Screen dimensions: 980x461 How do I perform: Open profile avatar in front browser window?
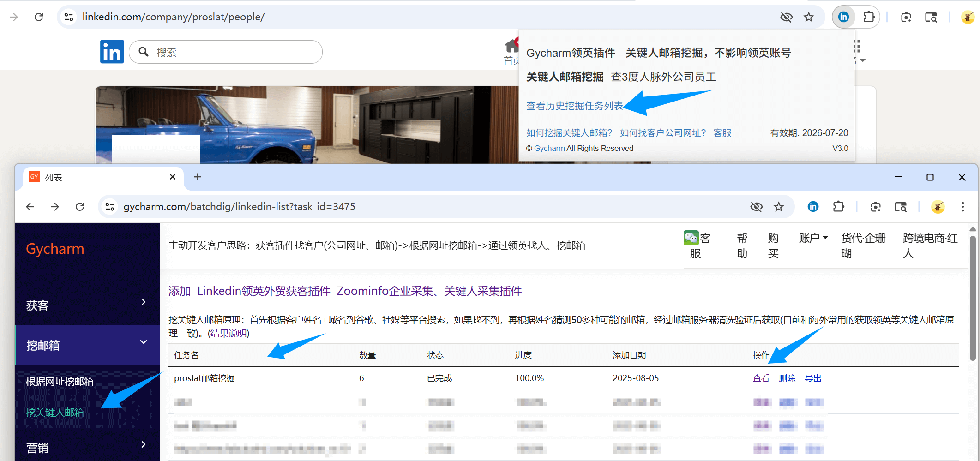(938, 207)
